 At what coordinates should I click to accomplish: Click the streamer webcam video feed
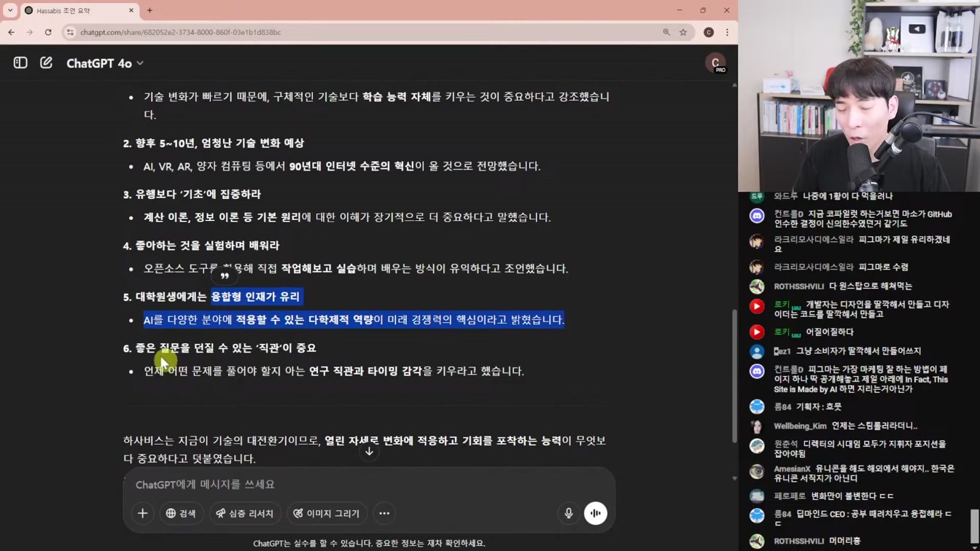[x=859, y=95]
